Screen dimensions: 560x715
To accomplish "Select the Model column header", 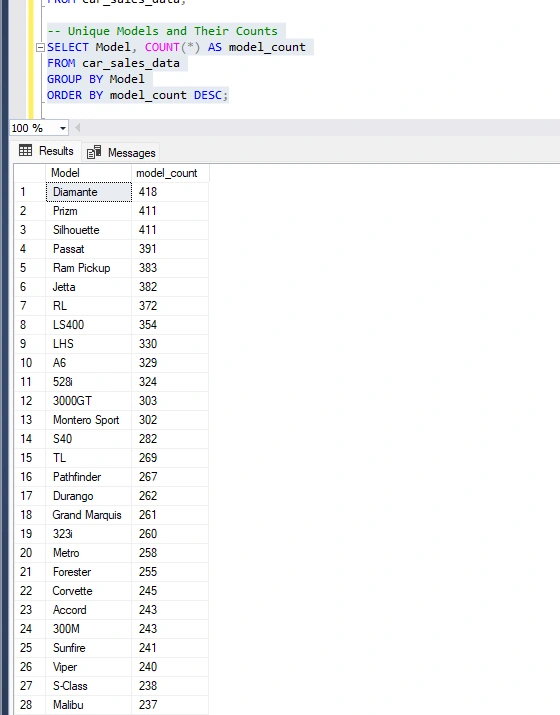I will click(88, 173).
